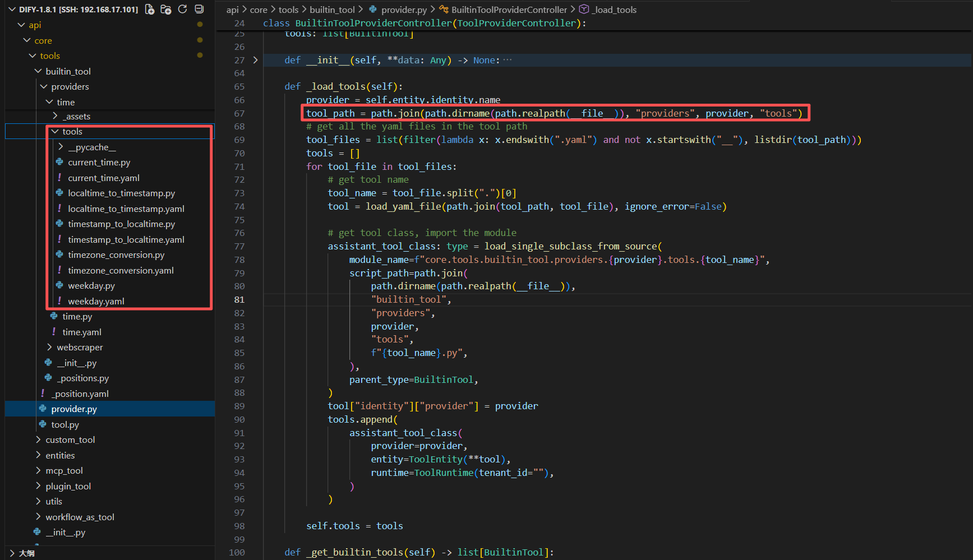Expand the custom_tool folder
The height and width of the screenshot is (560, 973).
tap(38, 440)
